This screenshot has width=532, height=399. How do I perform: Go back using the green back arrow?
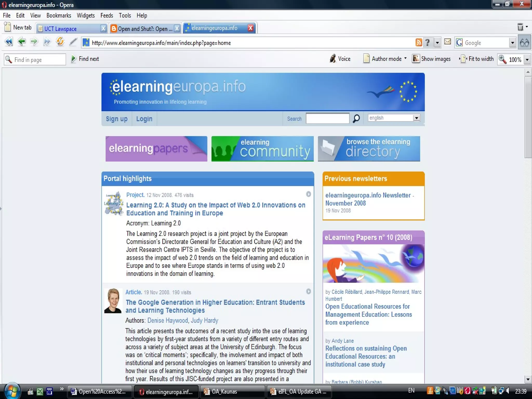point(22,42)
